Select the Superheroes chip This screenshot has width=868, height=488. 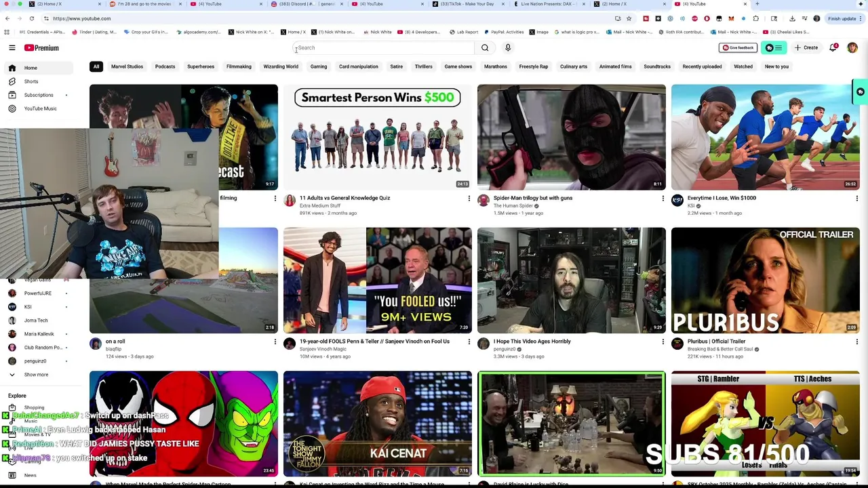(201, 66)
